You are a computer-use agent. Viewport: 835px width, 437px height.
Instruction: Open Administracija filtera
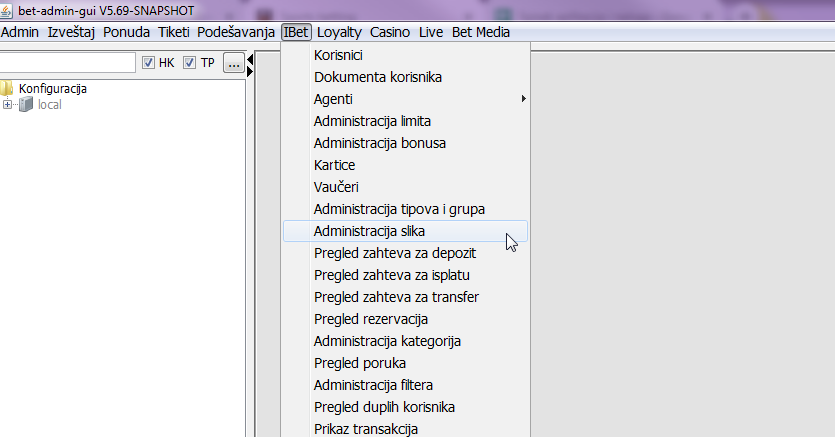(x=405, y=385)
